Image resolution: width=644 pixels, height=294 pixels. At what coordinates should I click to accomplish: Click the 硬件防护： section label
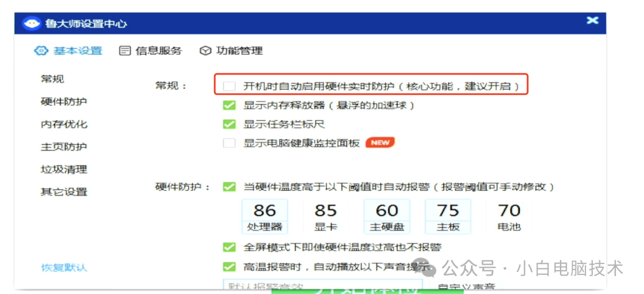click(183, 187)
